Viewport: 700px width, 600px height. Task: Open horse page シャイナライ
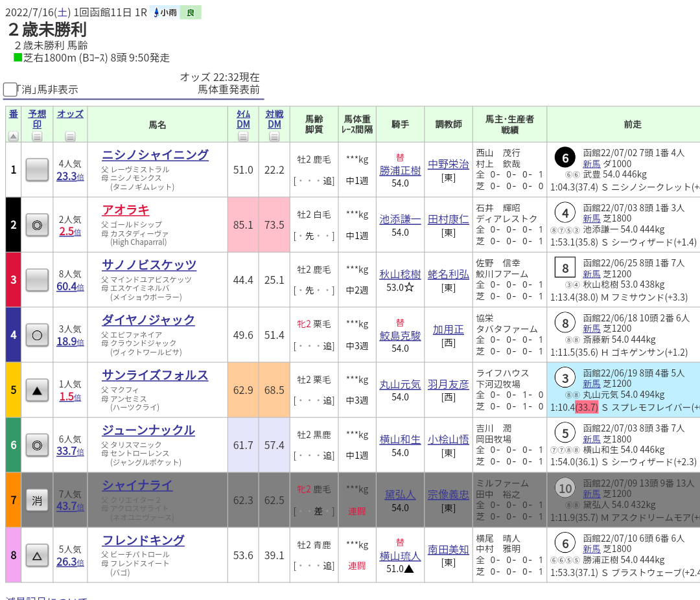(x=137, y=485)
